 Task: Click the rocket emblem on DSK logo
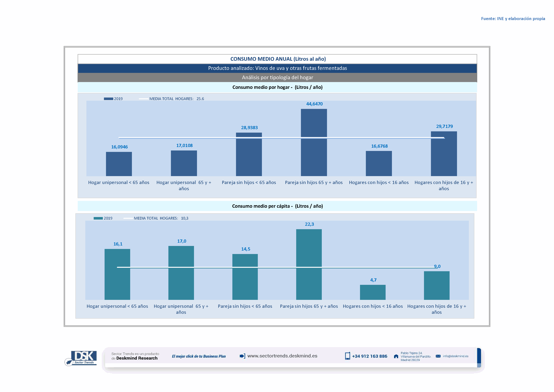(69, 362)
